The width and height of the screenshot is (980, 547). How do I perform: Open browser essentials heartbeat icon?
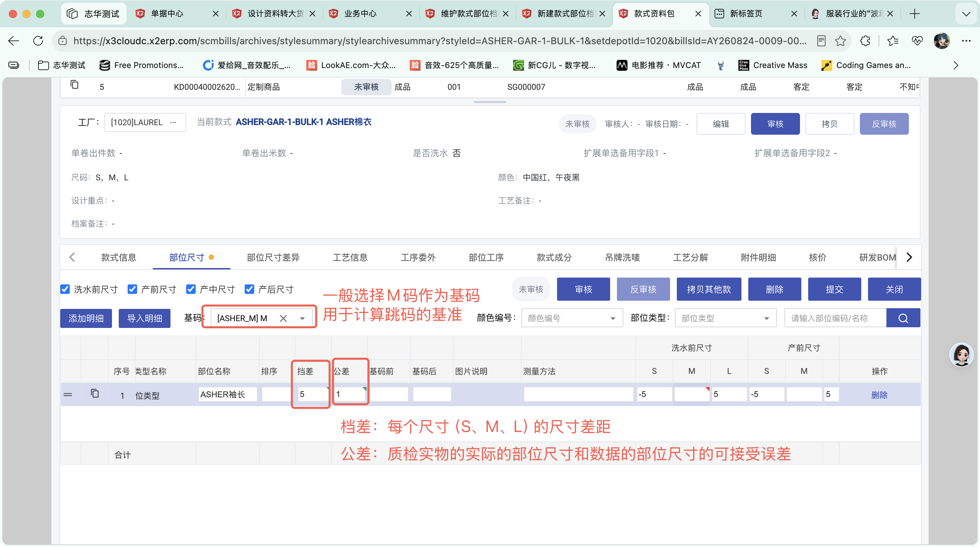pyautogui.click(x=917, y=41)
